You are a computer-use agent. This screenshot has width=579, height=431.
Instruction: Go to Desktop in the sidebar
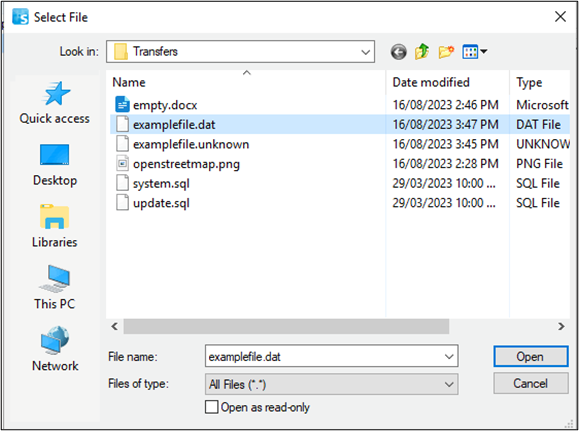click(55, 165)
